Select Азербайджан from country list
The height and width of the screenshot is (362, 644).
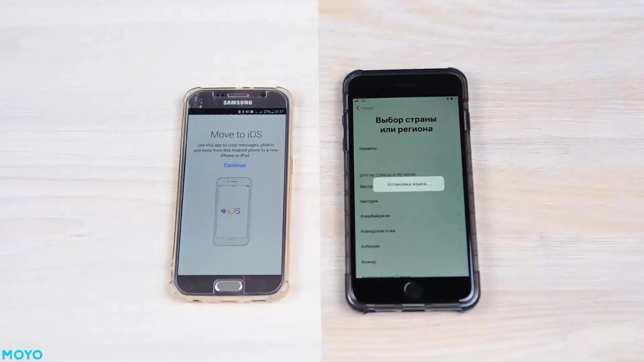(x=376, y=216)
